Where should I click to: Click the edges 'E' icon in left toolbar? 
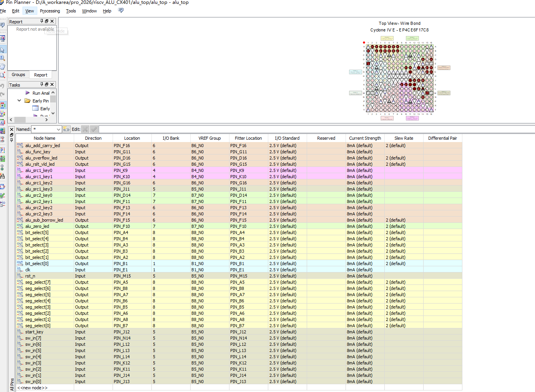tap(3, 122)
